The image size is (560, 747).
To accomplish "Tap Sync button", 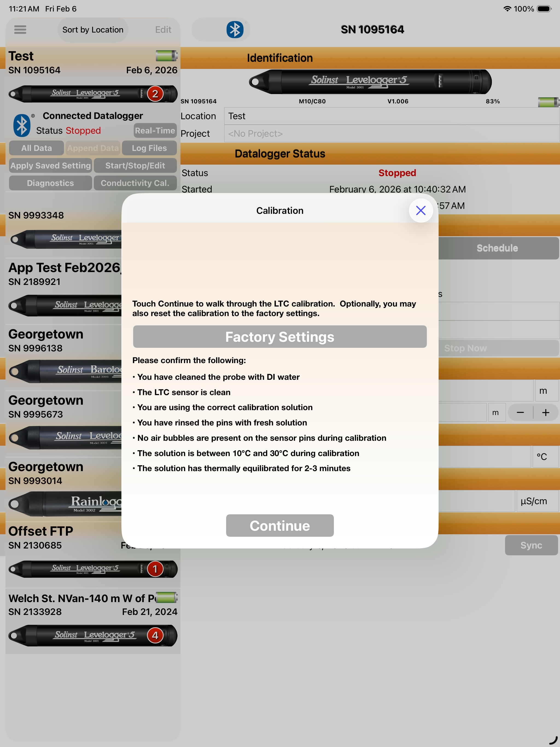I will (531, 545).
